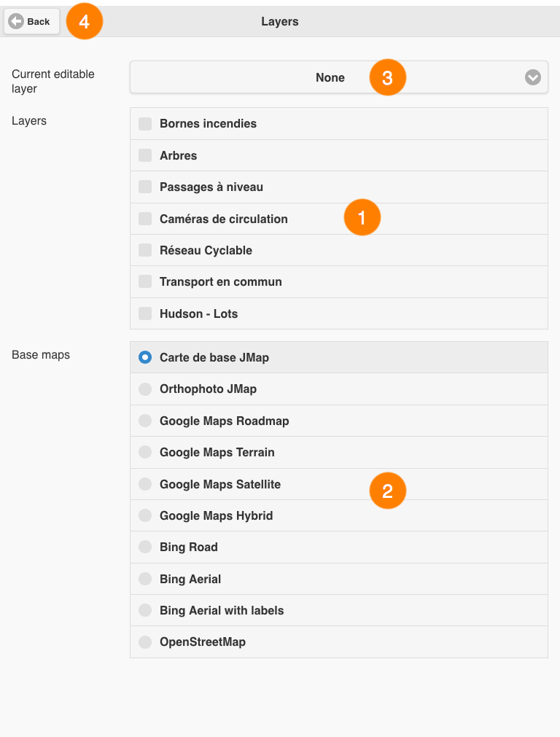Image resolution: width=560 pixels, height=737 pixels.
Task: Enable the Réseau Cyclable layer
Action: [x=145, y=250]
